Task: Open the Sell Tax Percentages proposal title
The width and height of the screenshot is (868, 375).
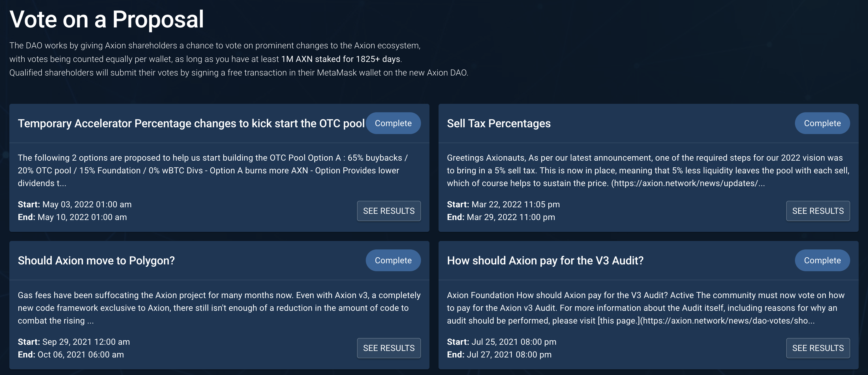Action: coord(498,124)
